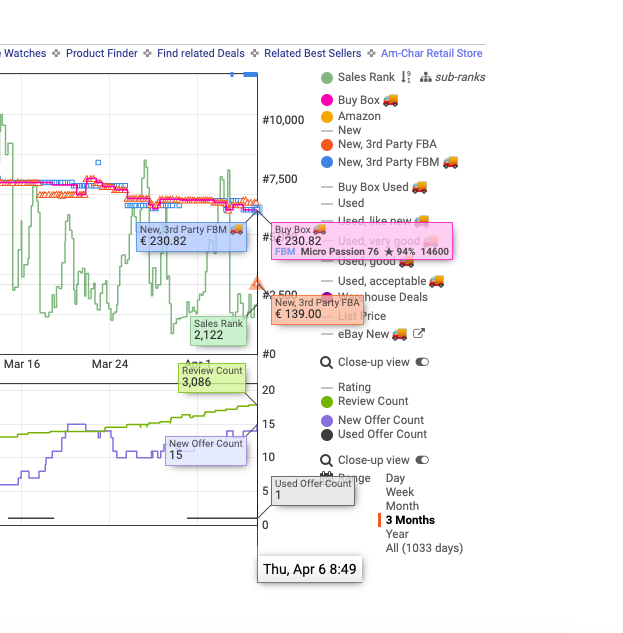Toggle Buy Box pink legend dot

tap(327, 100)
